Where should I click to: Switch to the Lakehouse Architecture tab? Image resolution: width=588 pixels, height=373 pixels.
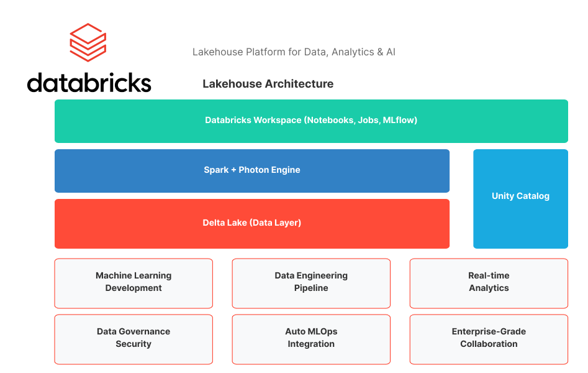pos(268,84)
